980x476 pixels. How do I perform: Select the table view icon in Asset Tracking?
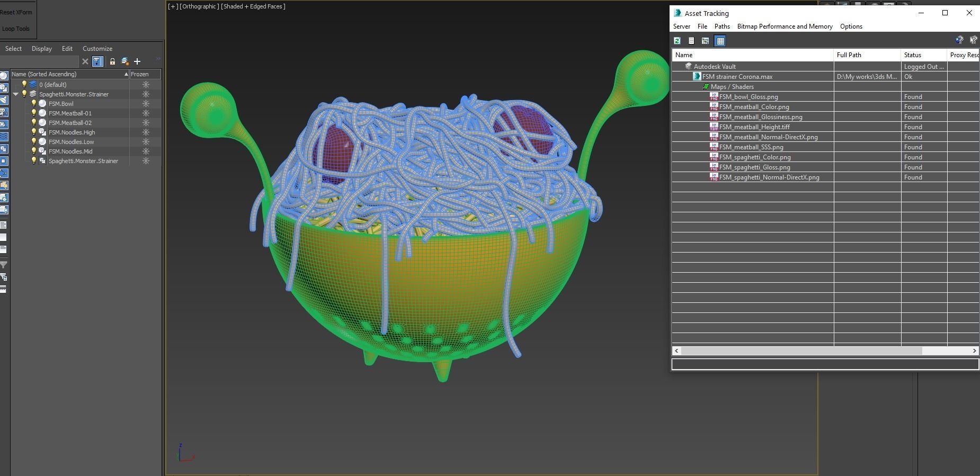(720, 41)
